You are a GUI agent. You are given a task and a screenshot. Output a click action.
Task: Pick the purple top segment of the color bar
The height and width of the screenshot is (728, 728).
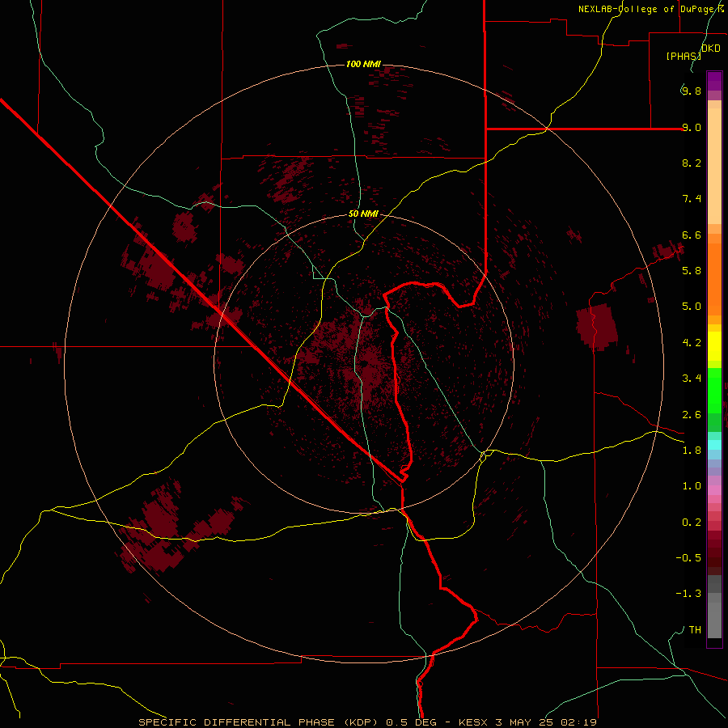[x=714, y=81]
